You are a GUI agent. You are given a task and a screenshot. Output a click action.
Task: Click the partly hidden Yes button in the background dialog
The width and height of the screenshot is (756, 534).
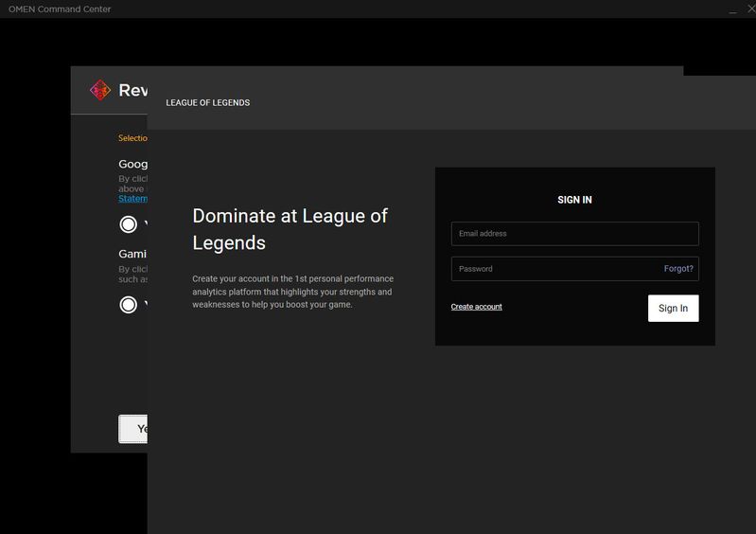coord(133,429)
